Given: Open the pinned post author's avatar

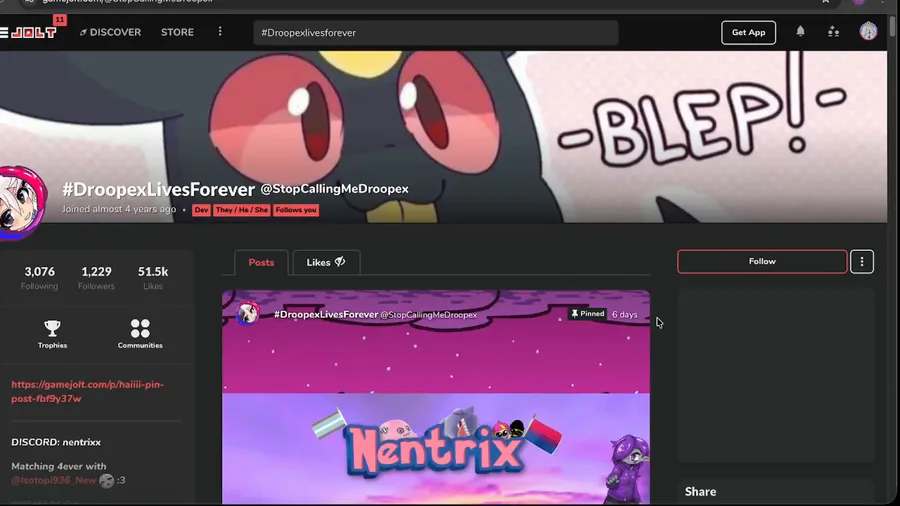Looking at the screenshot, I should pos(248,314).
